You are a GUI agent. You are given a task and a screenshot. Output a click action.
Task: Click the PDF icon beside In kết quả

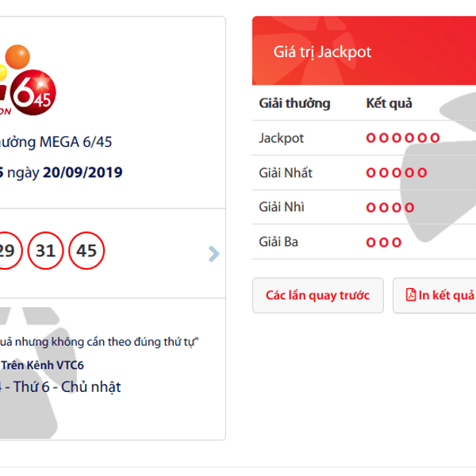tap(411, 295)
